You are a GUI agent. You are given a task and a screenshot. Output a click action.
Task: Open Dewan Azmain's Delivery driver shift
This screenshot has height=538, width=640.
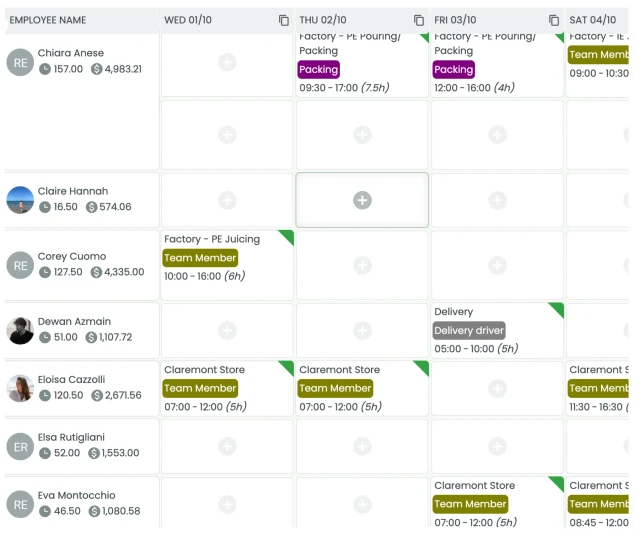point(469,330)
